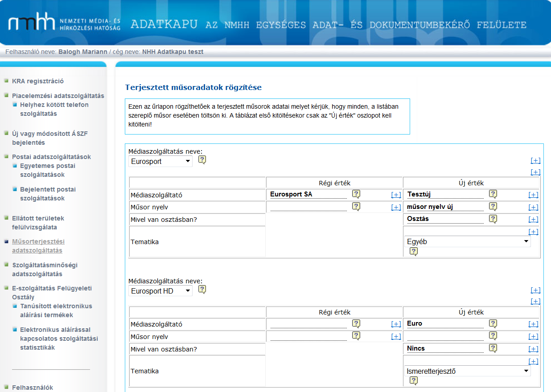This screenshot has height=392, width=551.
Task: Select Helyhez kötött telefon szolgáltatás
Action: [54, 109]
